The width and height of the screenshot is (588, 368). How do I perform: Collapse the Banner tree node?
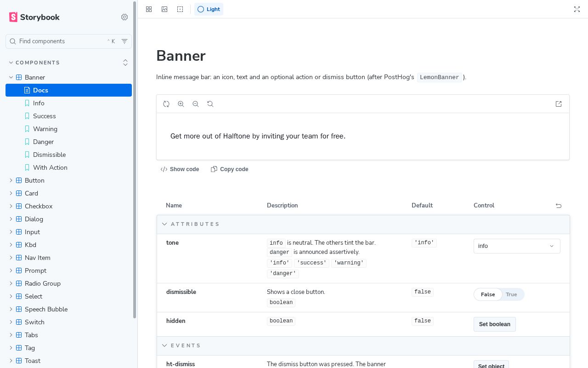pyautogui.click(x=68, y=77)
